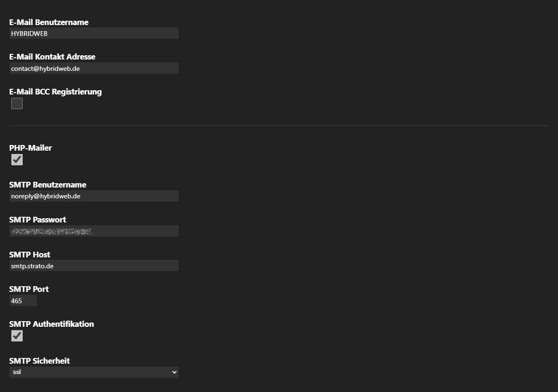Disable the SMTP Authentifikation checkbox
The height and width of the screenshot is (392, 558).
point(17,335)
